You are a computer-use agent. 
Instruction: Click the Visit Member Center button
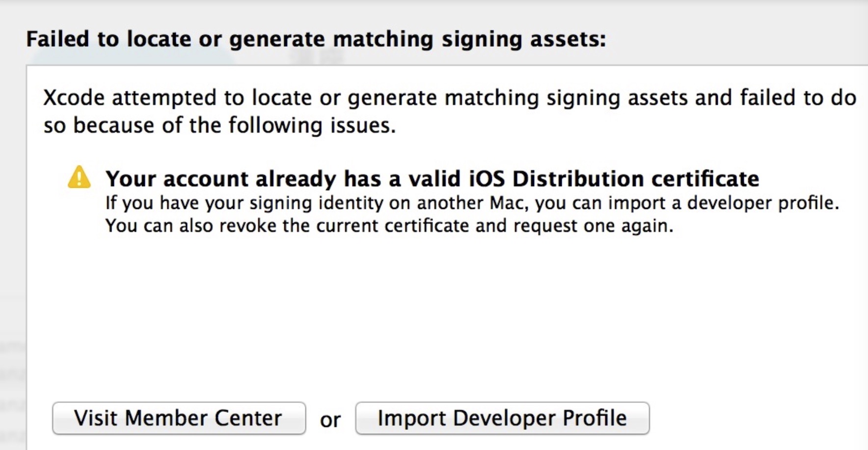[179, 418]
